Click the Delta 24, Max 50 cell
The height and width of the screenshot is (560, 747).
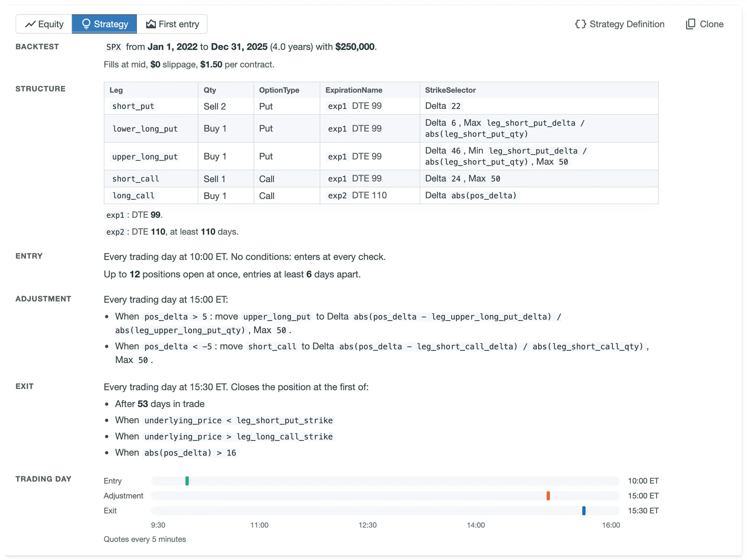point(539,179)
